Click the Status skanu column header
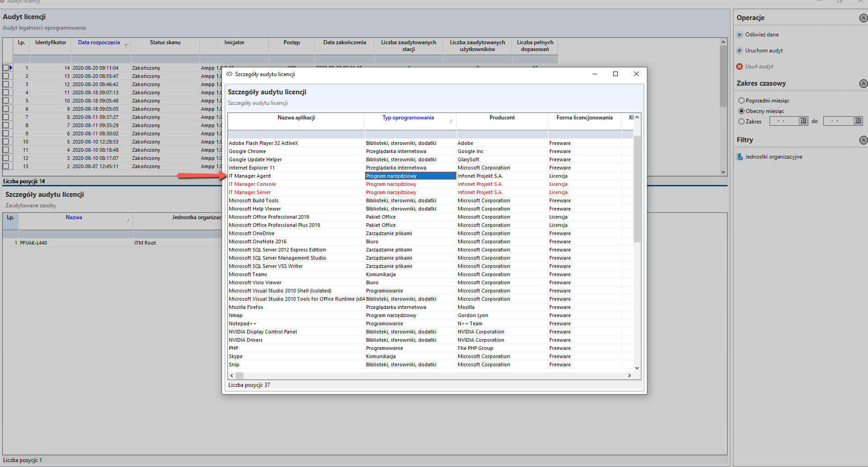This screenshot has height=467, width=868. tap(165, 42)
